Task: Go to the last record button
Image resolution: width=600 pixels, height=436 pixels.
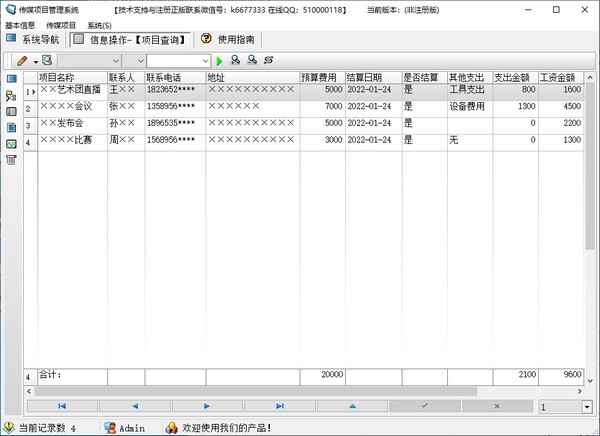Action: pyautogui.click(x=279, y=406)
